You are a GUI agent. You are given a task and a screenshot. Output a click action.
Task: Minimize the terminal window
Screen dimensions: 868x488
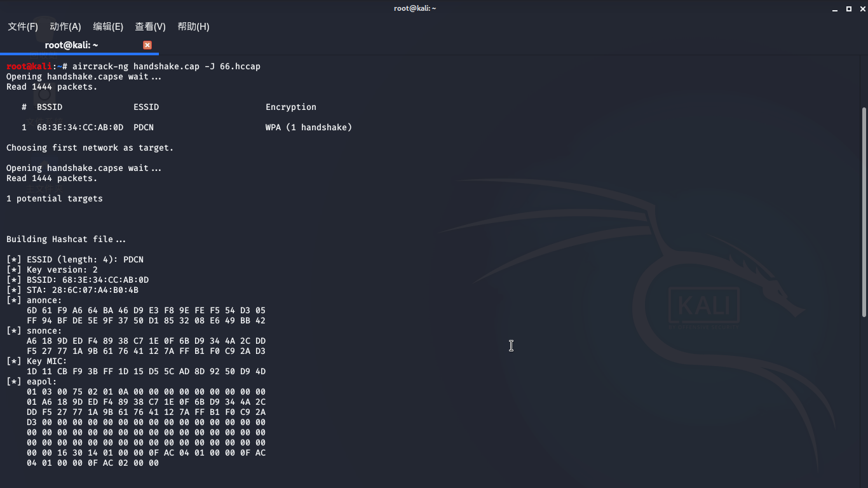835,8
